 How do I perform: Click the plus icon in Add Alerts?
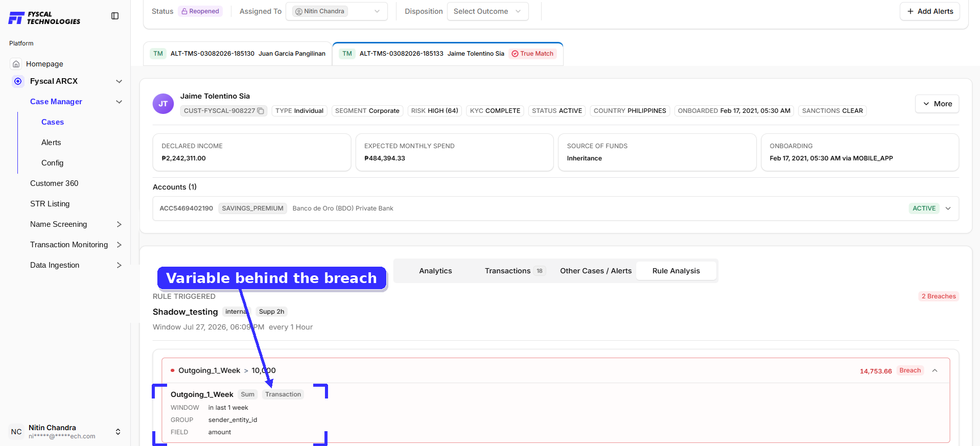(911, 11)
